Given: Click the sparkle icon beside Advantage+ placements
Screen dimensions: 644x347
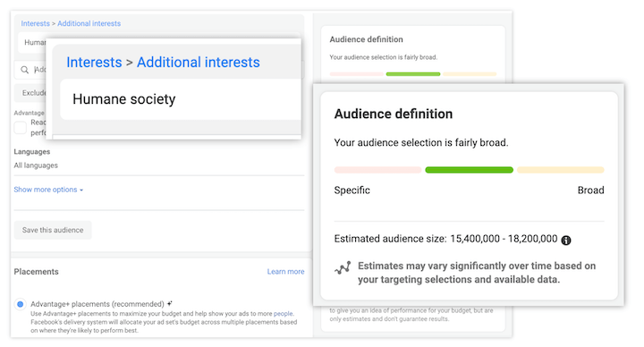Looking at the screenshot, I should [170, 303].
